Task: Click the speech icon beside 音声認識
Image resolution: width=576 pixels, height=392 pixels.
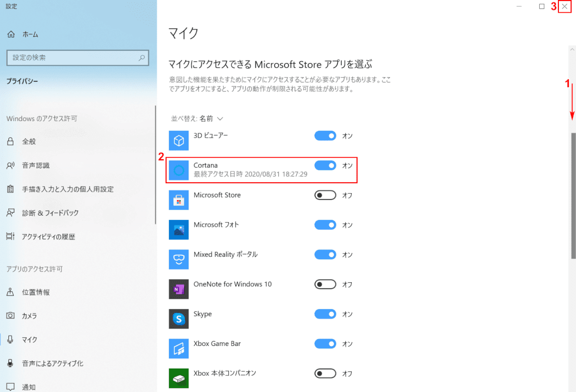Action: coord(10,165)
